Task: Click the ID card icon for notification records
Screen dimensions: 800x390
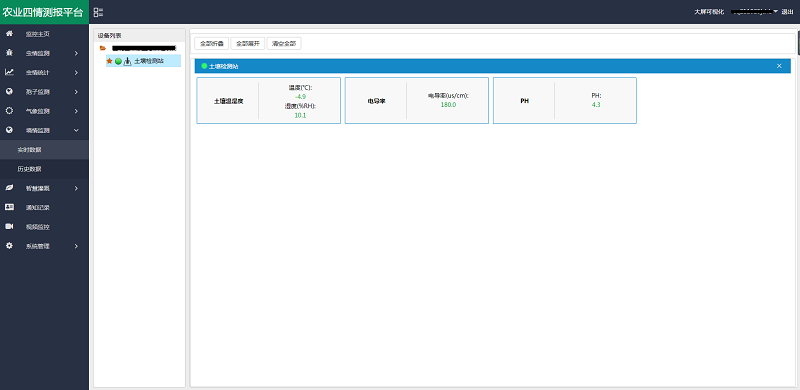Action: click(x=9, y=207)
